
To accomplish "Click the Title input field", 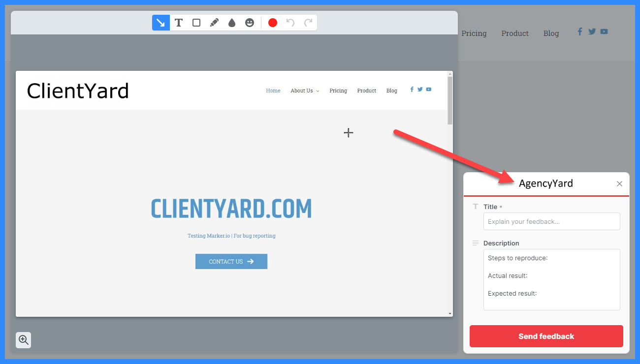I will pos(552,221).
